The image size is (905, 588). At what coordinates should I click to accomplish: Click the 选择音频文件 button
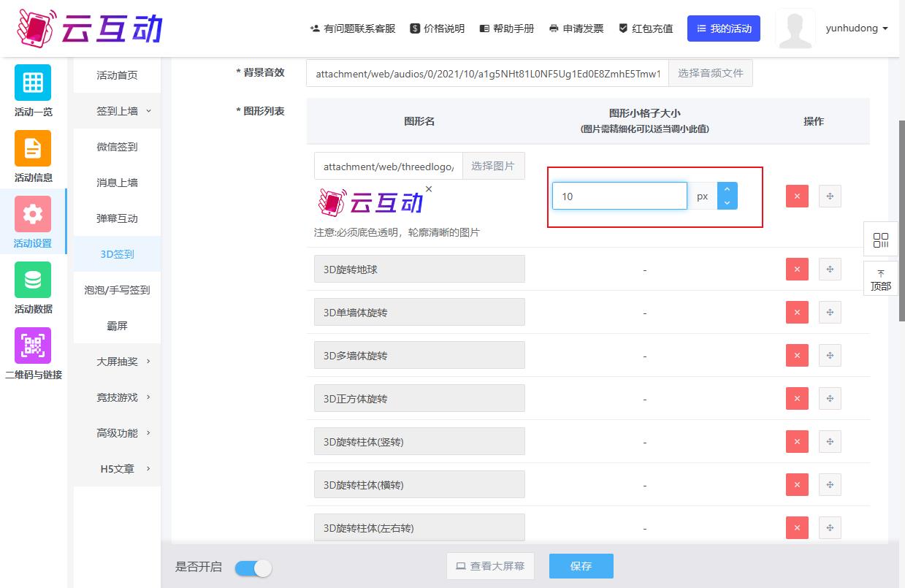coord(710,74)
